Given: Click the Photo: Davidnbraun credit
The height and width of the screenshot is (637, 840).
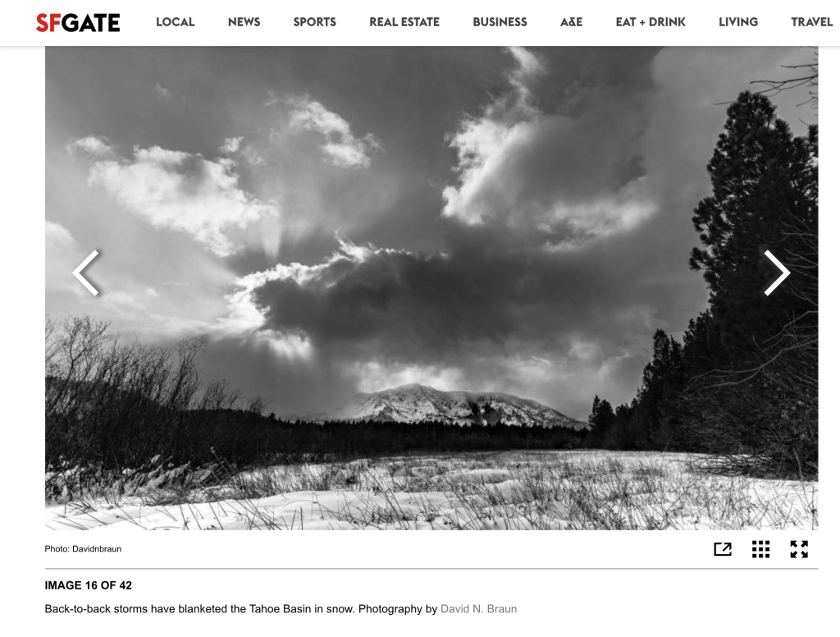Looking at the screenshot, I should point(83,548).
